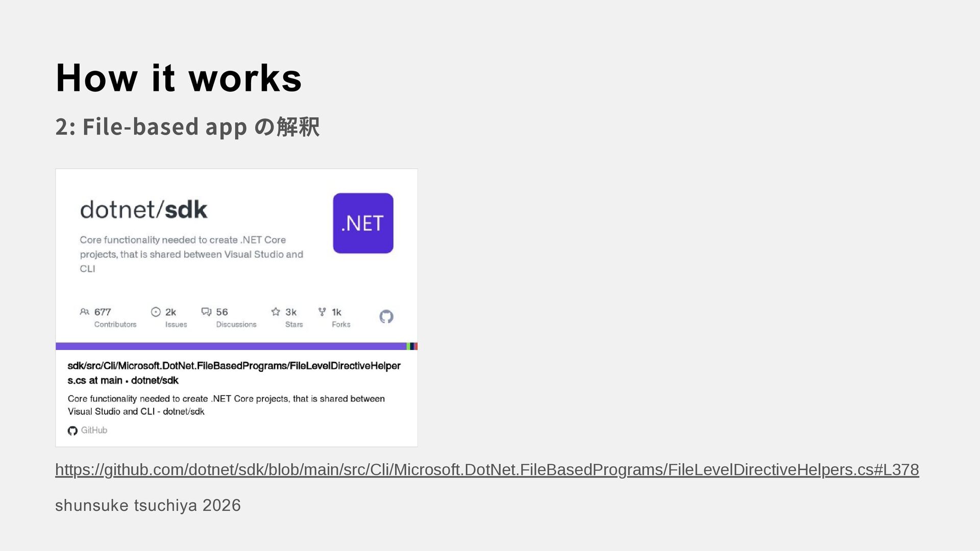Image resolution: width=980 pixels, height=551 pixels.
Task: Click the 3k Stars label
Action: 293,317
